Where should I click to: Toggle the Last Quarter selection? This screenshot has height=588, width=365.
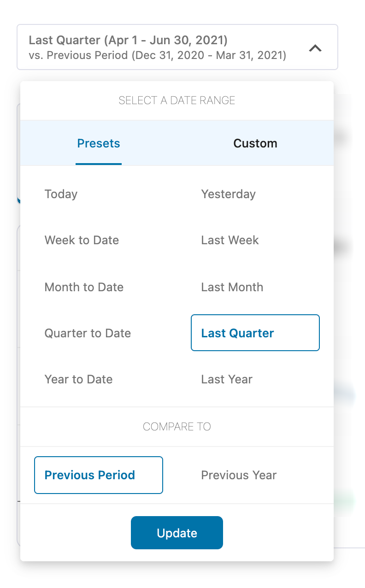pyautogui.click(x=255, y=333)
